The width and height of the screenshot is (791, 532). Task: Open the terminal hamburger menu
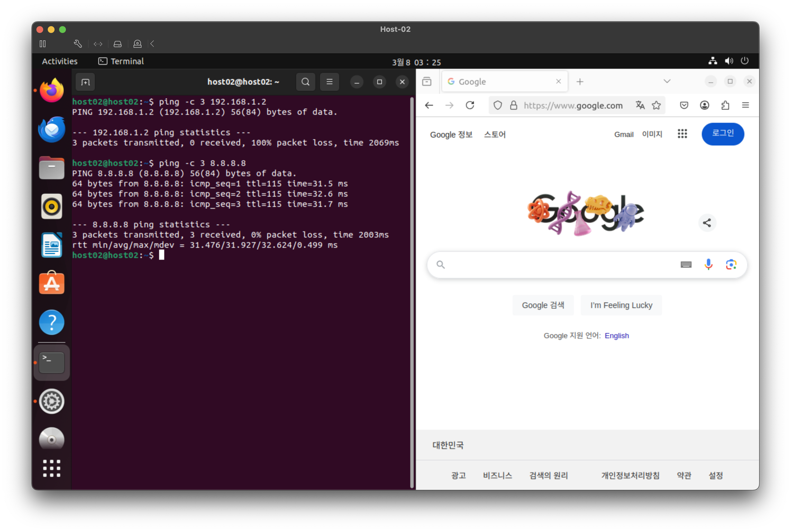click(329, 82)
